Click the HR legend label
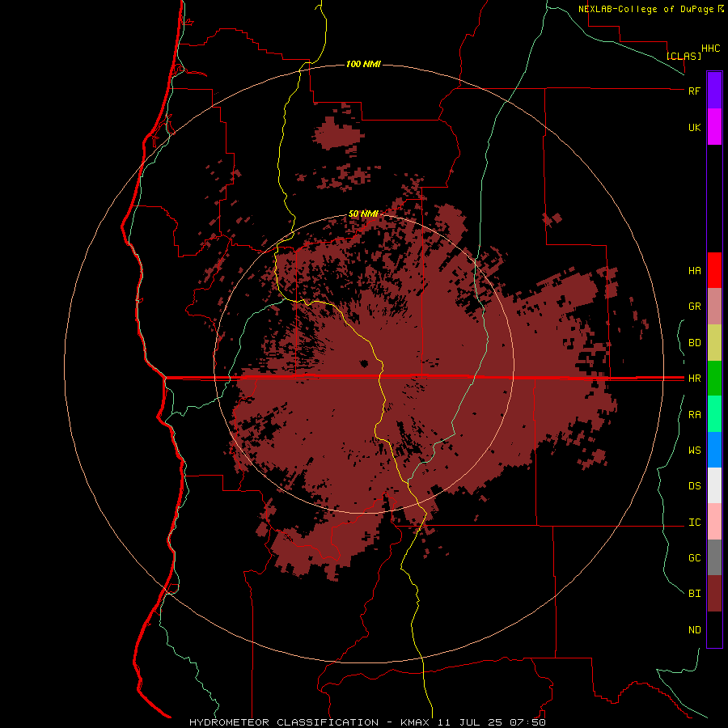The height and width of the screenshot is (728, 728). [694, 379]
